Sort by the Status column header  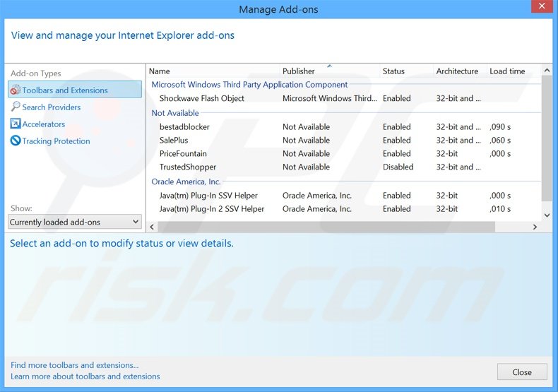pyautogui.click(x=406, y=71)
